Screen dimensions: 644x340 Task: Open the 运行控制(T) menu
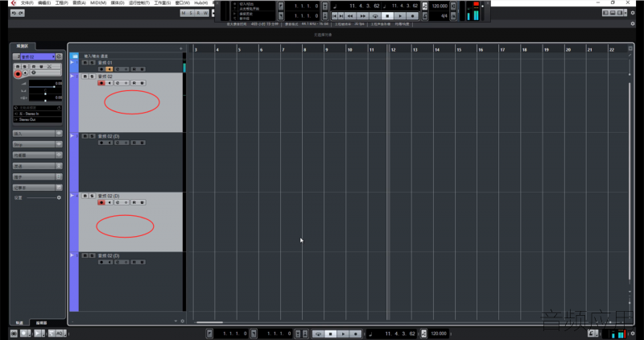coord(139,3)
